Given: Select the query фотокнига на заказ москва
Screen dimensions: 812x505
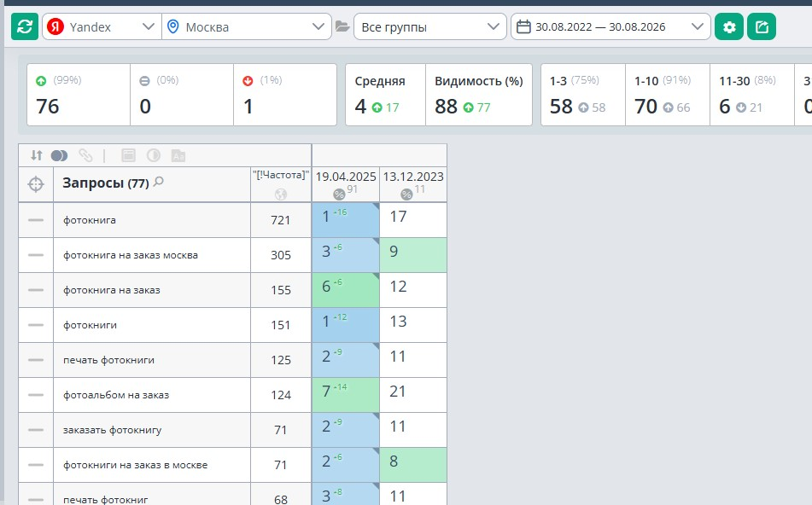Looking at the screenshot, I should [131, 255].
